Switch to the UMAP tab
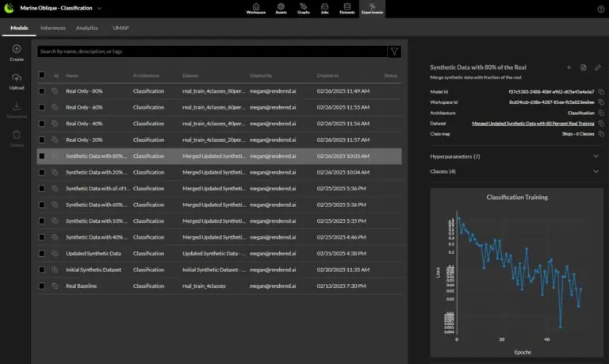609x364 pixels. pos(121,28)
